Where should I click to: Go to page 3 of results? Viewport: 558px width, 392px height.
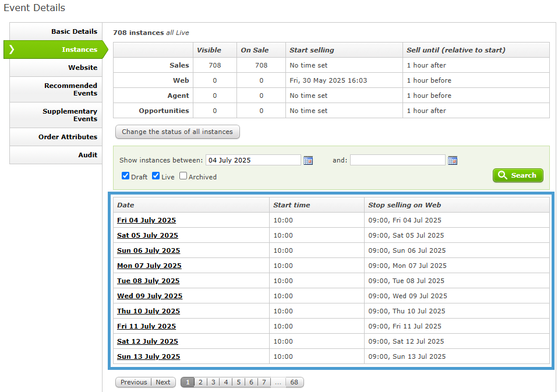coord(213,382)
